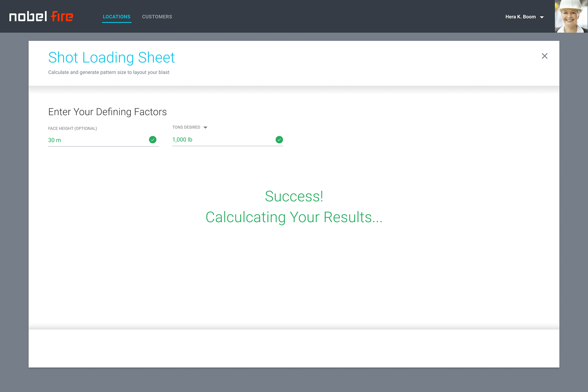Click the Face Height input field
Screen dimensions: 588x392
tap(104, 140)
